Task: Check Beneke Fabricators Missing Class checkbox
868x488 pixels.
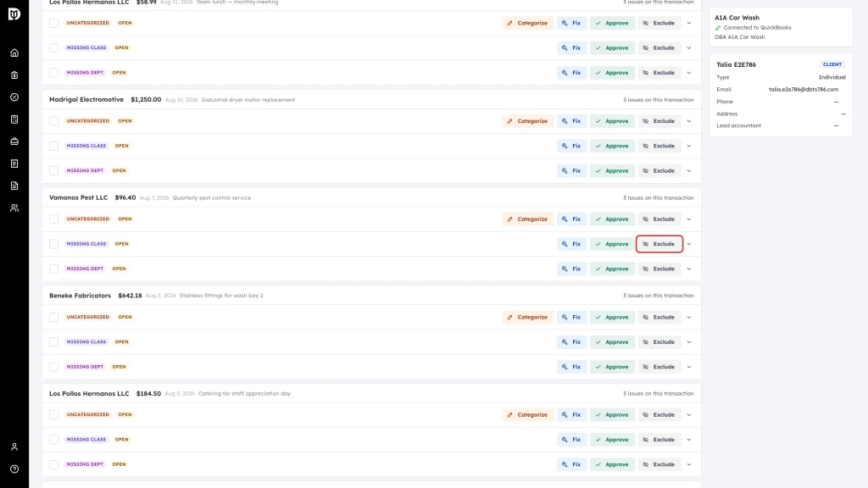Action: click(53, 342)
